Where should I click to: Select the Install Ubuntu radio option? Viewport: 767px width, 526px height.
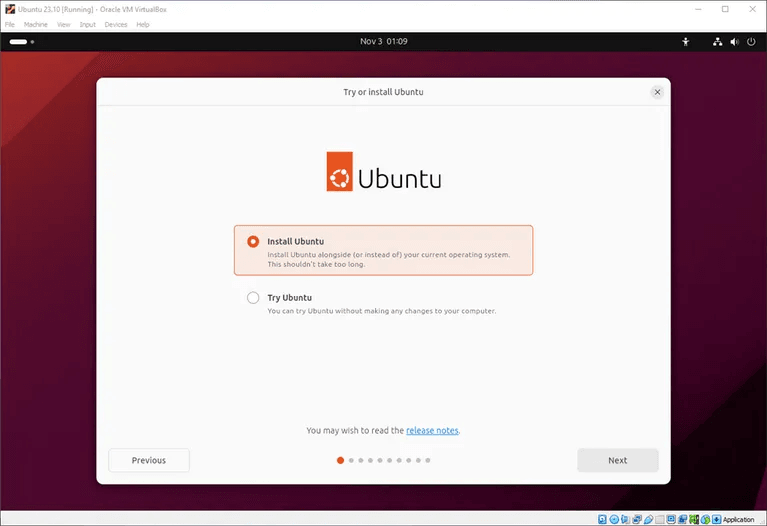click(383, 250)
